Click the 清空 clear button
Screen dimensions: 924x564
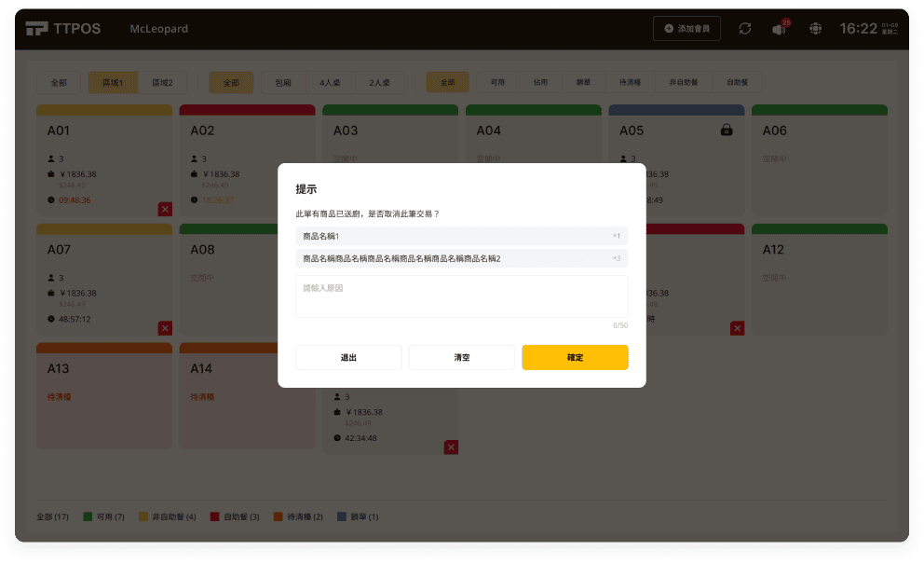pos(461,357)
